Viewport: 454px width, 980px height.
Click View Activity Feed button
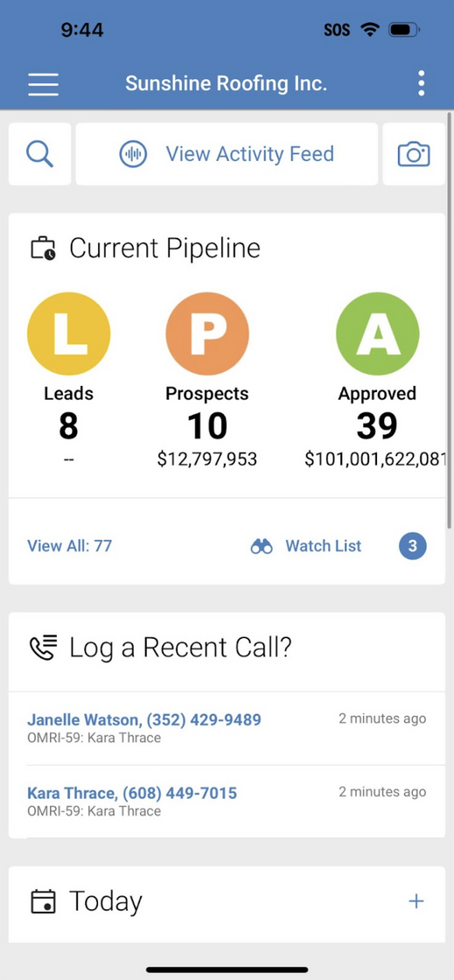[x=227, y=154]
